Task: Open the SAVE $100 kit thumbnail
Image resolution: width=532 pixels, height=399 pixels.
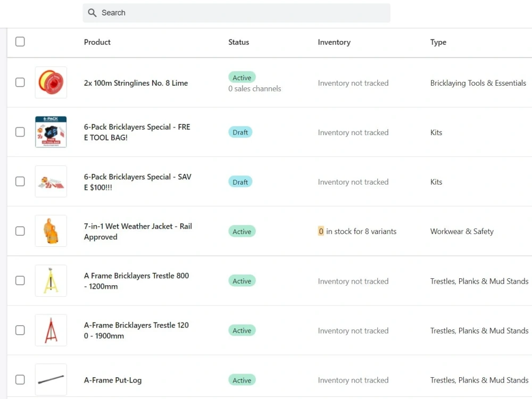Action: (51, 181)
